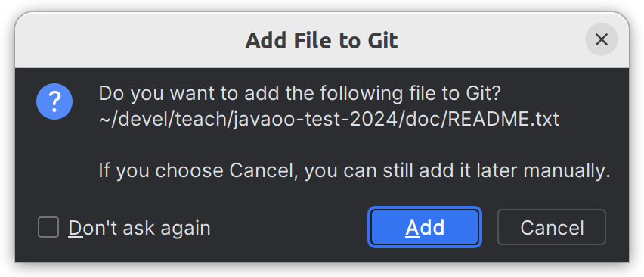Dismiss the dialog with Cancel button
Viewport: 644px width, 277px height.
[552, 227]
